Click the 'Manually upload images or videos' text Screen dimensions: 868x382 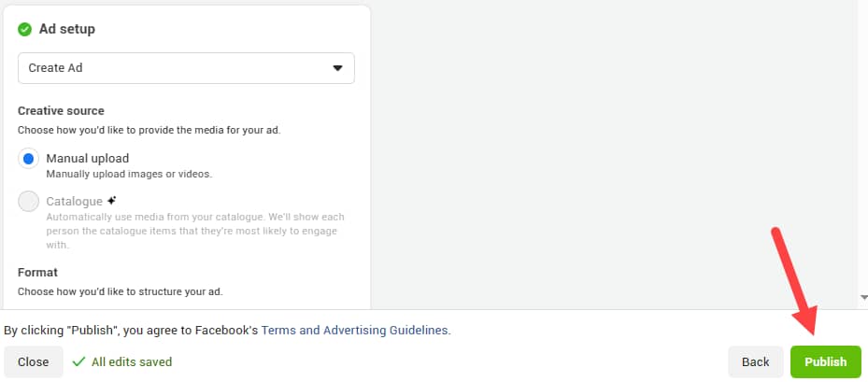(129, 174)
